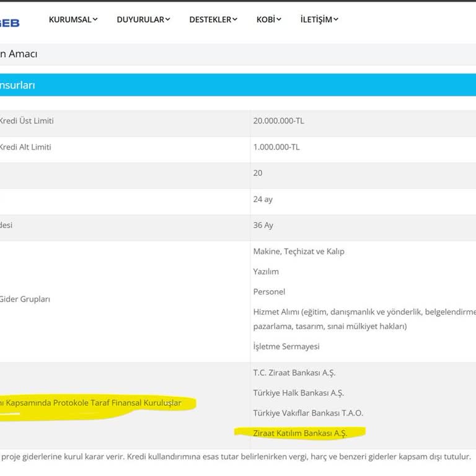Click the chevron beside DUYURULAR
The width and height of the screenshot is (476, 476).
click(167, 19)
